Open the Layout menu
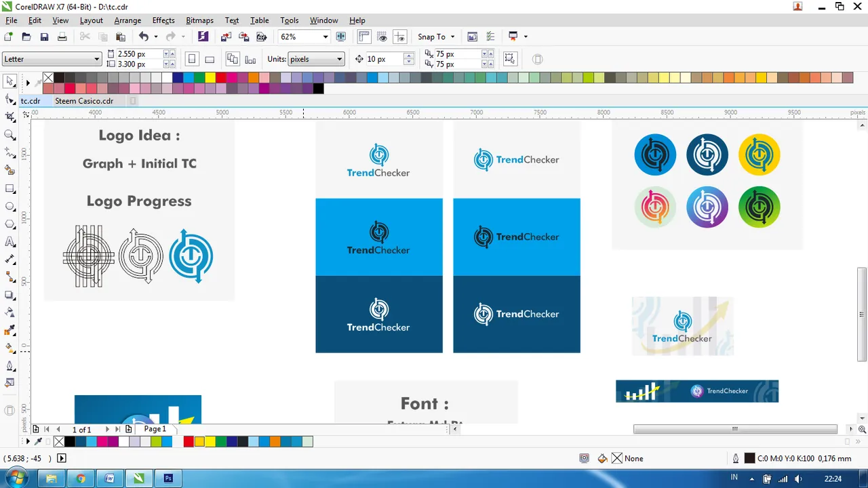The image size is (868, 488). pos(92,20)
